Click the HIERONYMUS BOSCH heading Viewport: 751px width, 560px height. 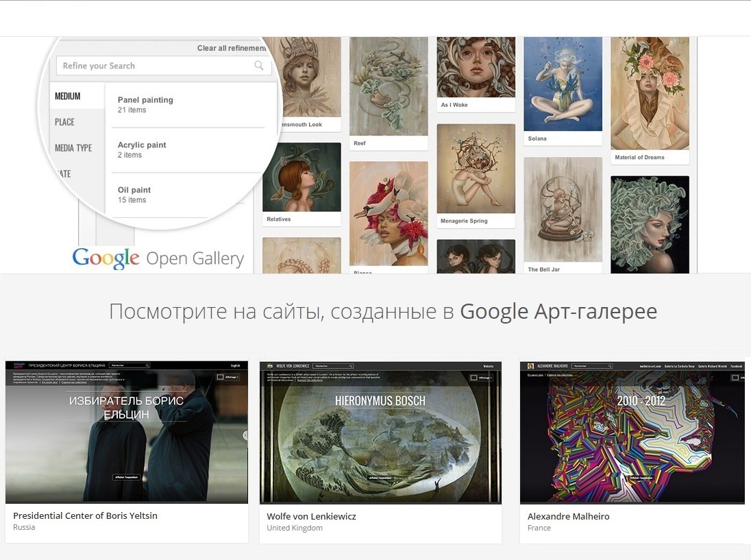(380, 401)
